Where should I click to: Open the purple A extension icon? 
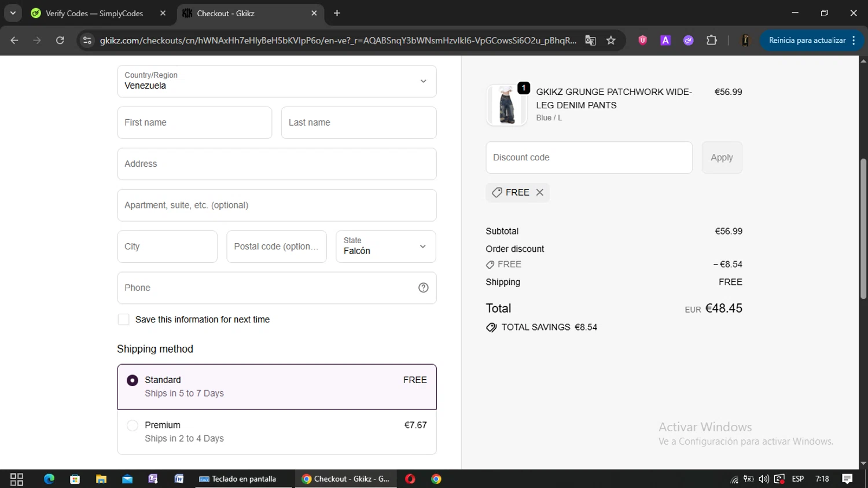[x=665, y=41]
